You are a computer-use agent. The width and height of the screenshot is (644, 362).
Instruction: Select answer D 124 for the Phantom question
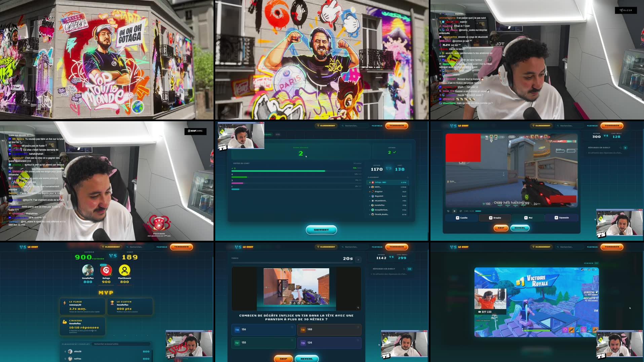329,342
